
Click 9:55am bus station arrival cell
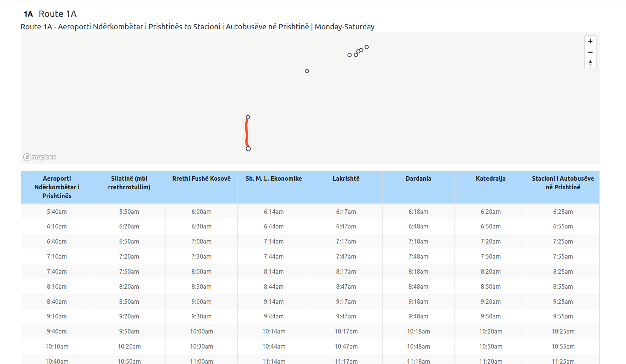(x=563, y=317)
